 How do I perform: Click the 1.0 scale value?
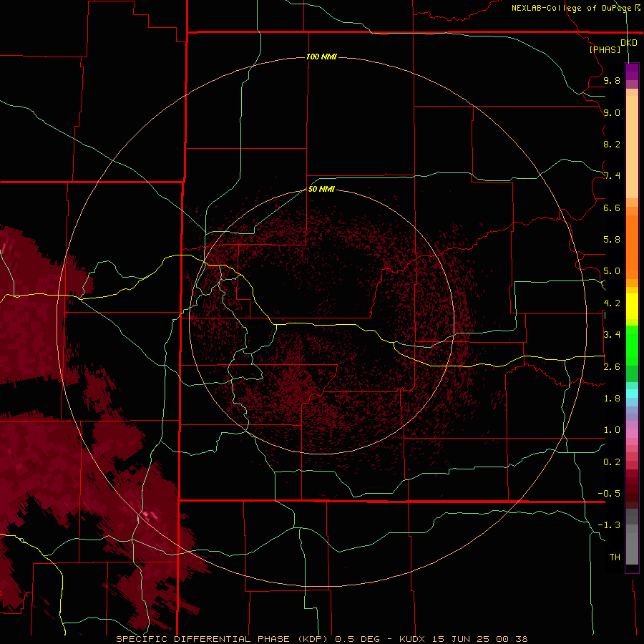point(612,430)
